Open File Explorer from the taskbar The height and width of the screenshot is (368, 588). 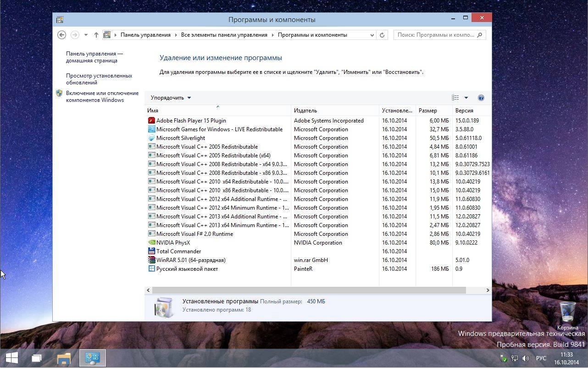coord(64,358)
